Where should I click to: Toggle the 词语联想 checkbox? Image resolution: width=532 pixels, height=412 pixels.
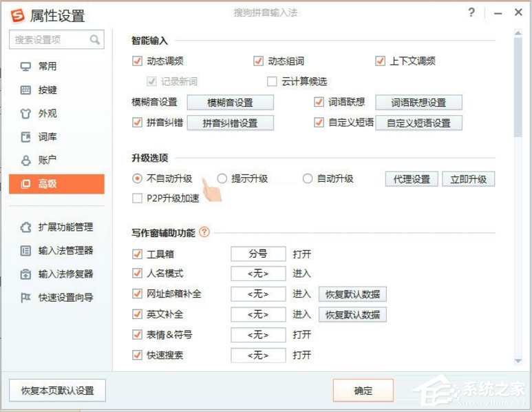pyautogui.click(x=319, y=102)
